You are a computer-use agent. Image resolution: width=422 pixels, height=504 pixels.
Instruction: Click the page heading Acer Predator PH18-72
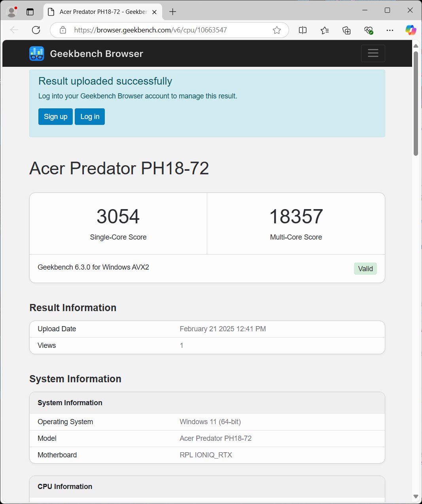point(119,168)
